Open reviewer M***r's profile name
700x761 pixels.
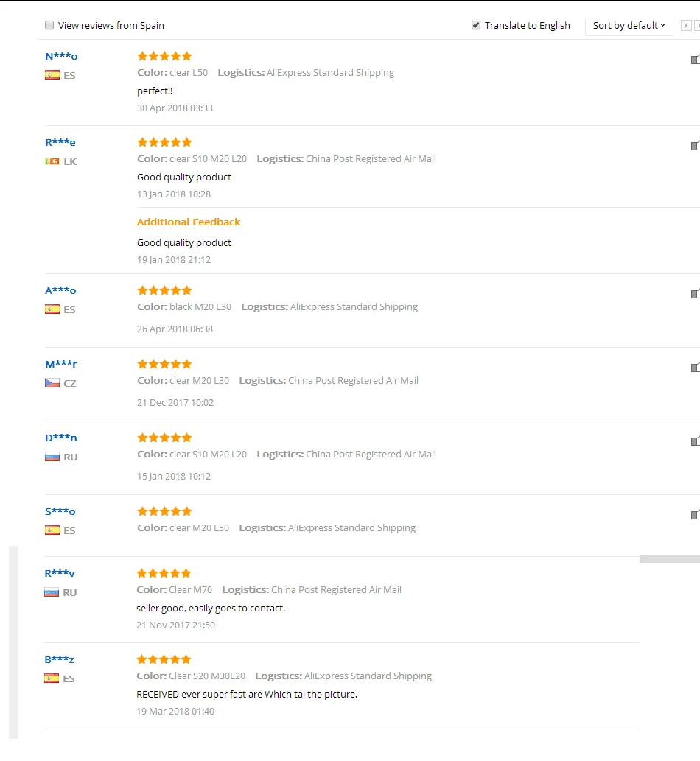pos(61,364)
